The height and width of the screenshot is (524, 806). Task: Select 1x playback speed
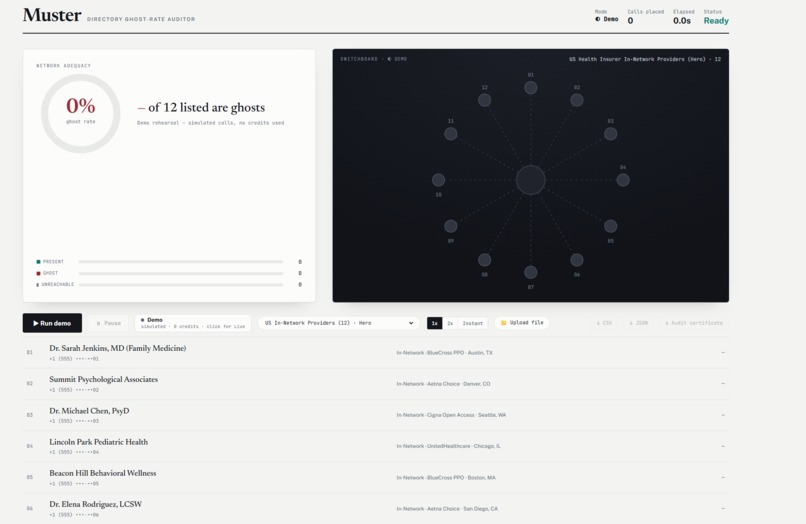[x=434, y=323]
